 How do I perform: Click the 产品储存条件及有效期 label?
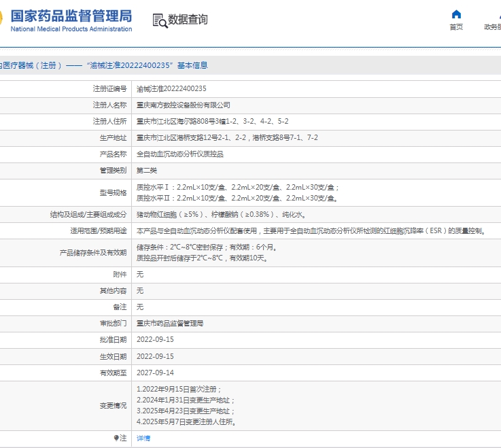[x=93, y=252]
